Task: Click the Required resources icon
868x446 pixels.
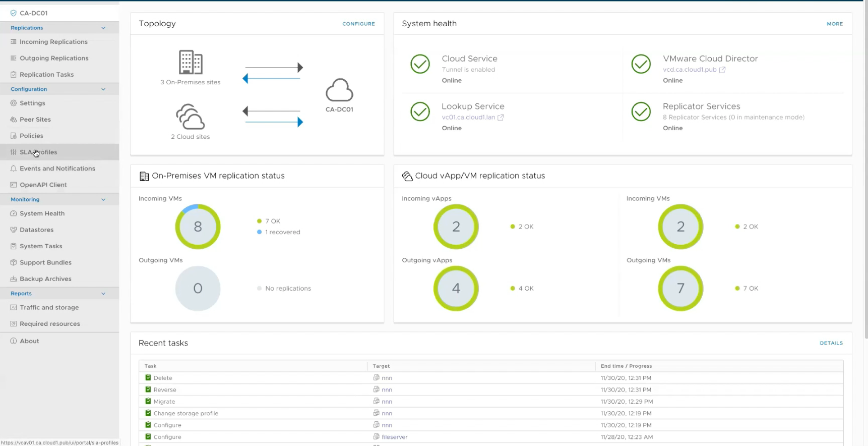Action: (14, 324)
